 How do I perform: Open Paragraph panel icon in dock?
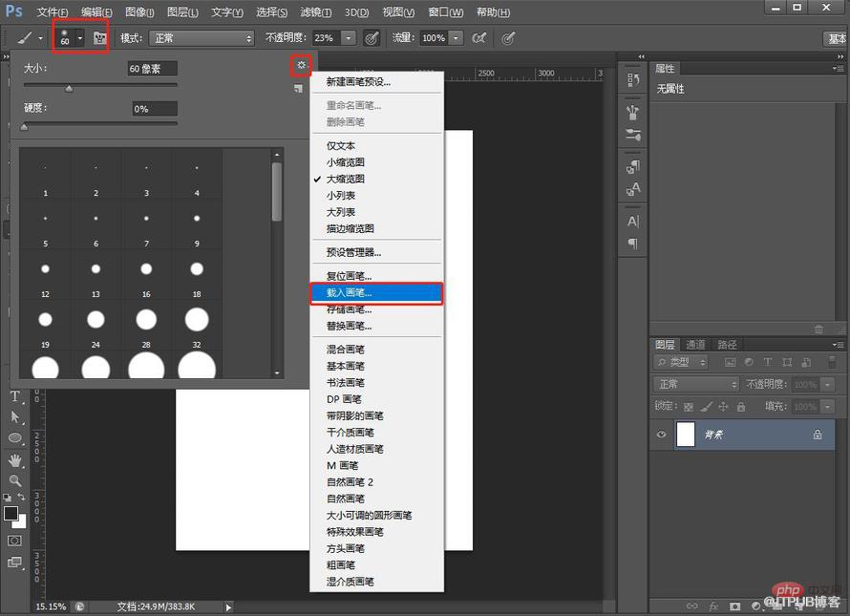pyautogui.click(x=632, y=244)
